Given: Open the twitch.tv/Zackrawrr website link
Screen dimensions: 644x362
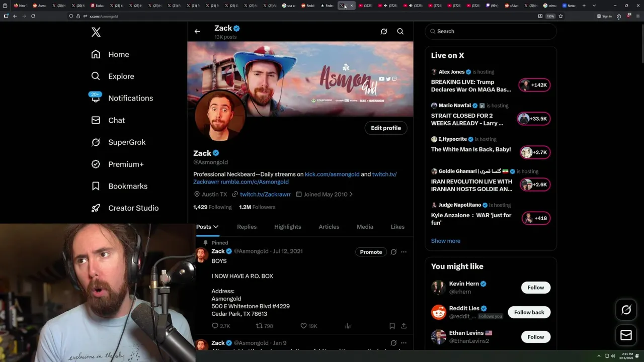Looking at the screenshot, I should pos(265,194).
